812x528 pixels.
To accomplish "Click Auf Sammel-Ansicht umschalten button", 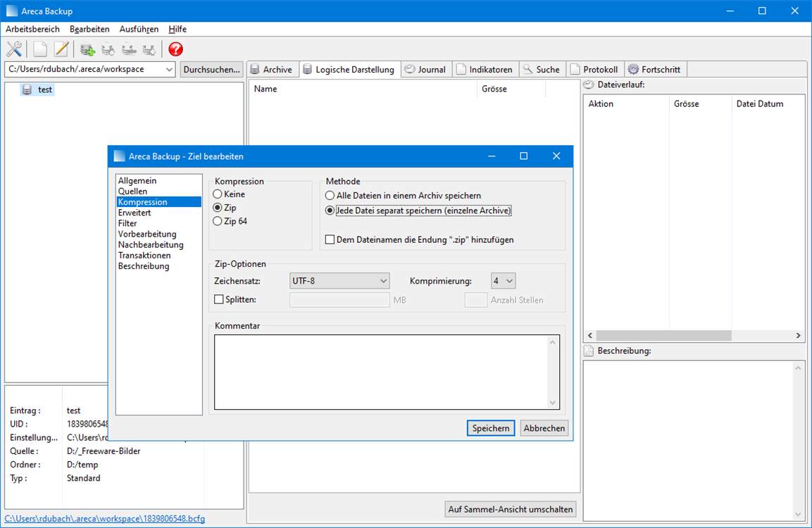I will 511,510.
